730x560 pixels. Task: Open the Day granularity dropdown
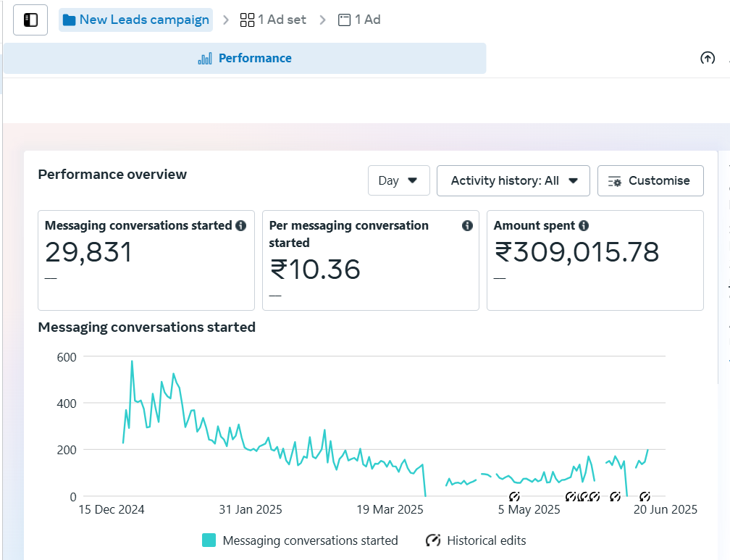point(398,180)
